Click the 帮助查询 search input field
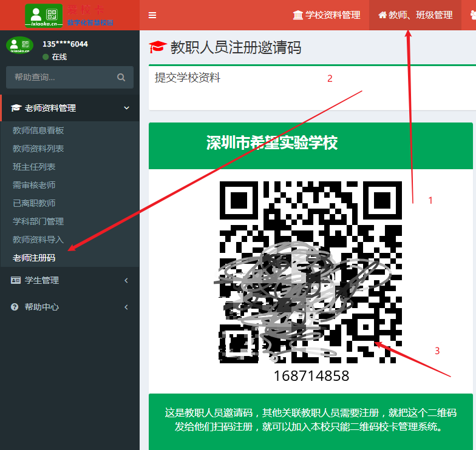 (61, 78)
